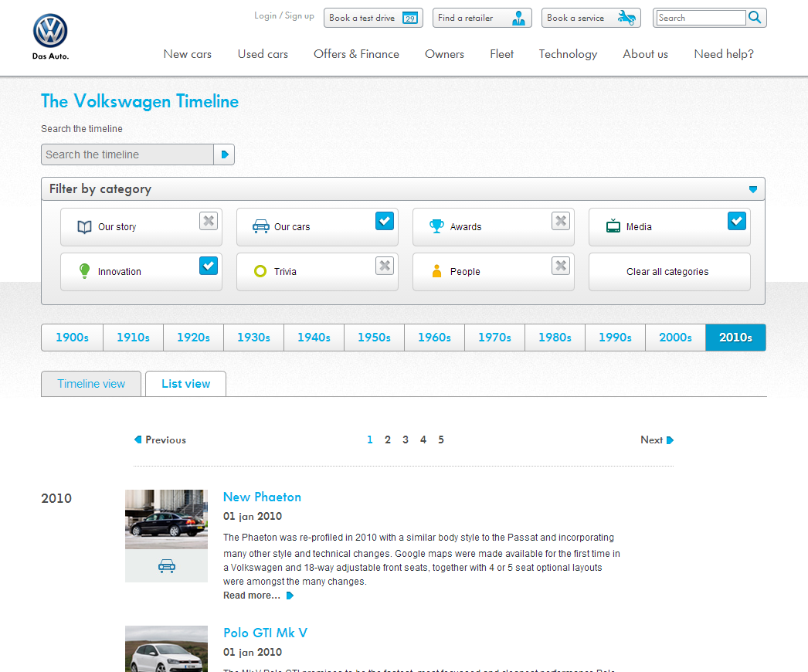
Task: Open the New cars menu
Action: click(188, 54)
